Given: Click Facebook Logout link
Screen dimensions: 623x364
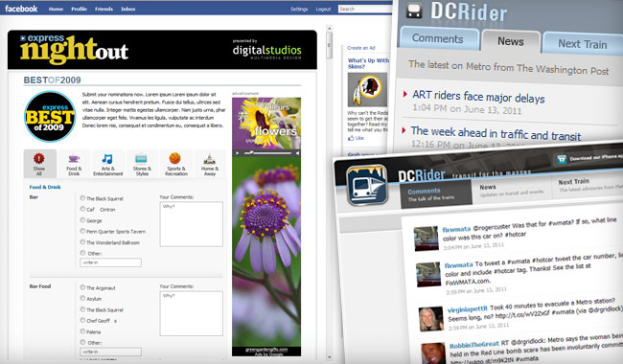Looking at the screenshot, I should [323, 10].
